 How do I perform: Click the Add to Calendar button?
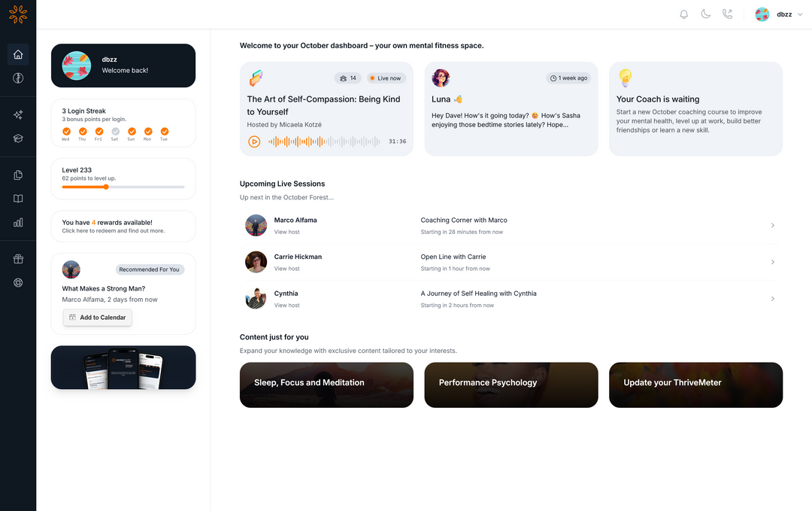point(98,318)
